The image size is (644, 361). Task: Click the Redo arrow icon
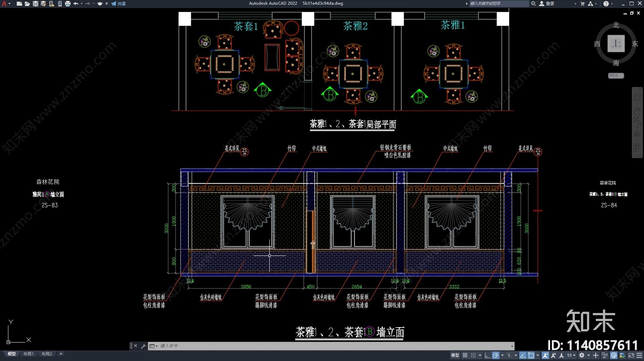pyautogui.click(x=88, y=4)
